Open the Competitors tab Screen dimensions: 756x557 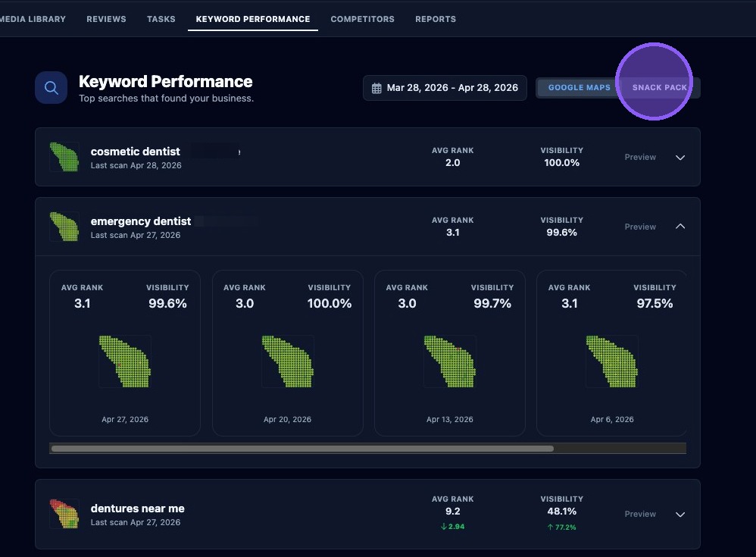click(363, 19)
